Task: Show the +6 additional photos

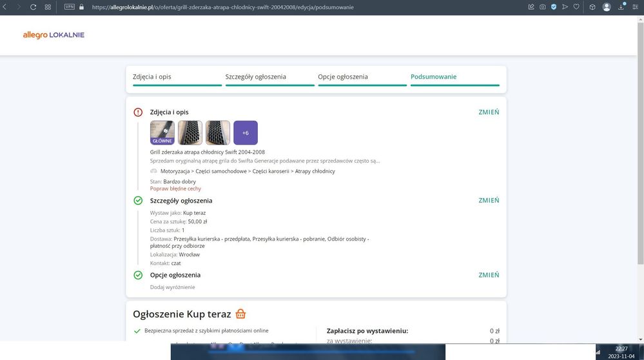Action: pyautogui.click(x=246, y=133)
